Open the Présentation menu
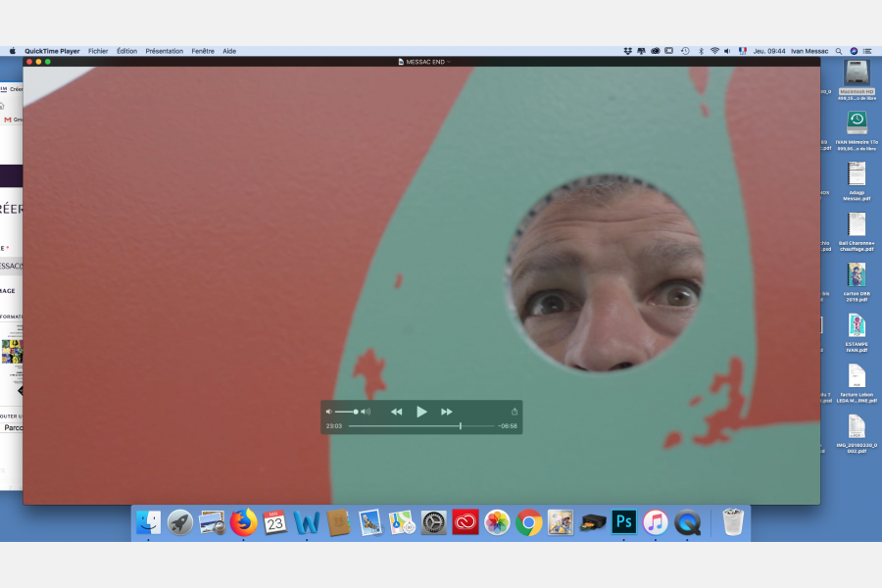This screenshot has height=588, width=882. coord(164,51)
